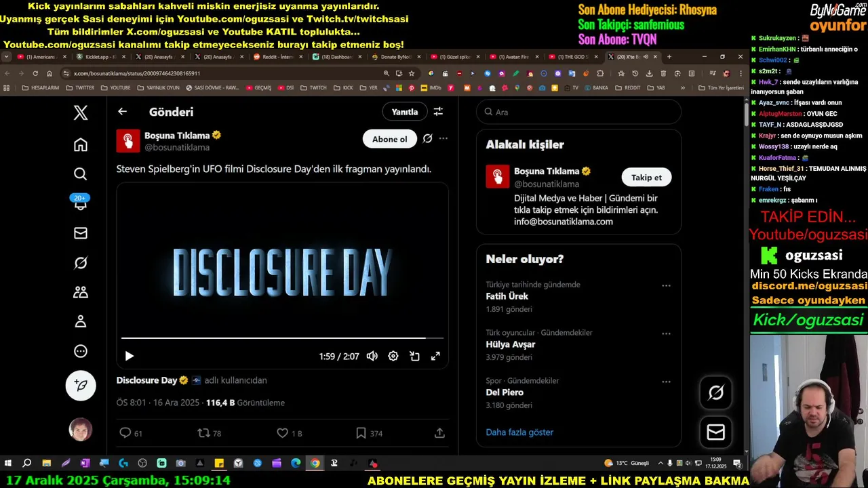Open Communities people icon in X's sidebar
Viewport: 868px width, 488px height.
pyautogui.click(x=81, y=292)
